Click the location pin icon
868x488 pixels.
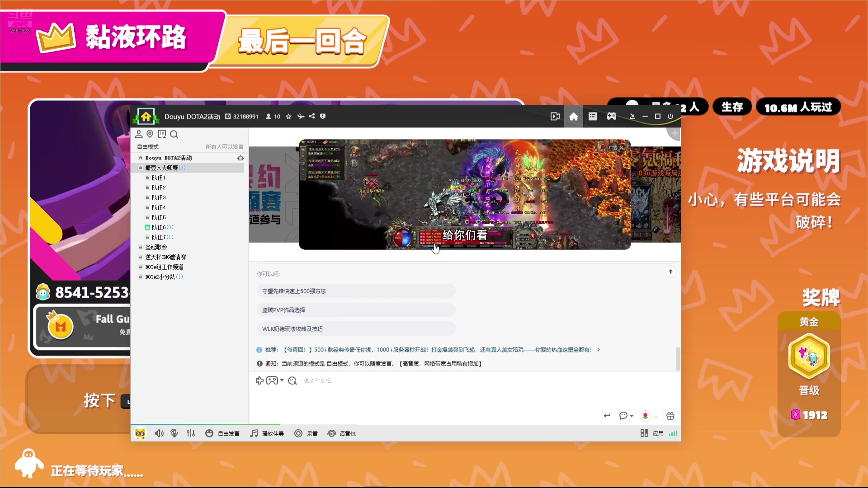[x=150, y=134]
